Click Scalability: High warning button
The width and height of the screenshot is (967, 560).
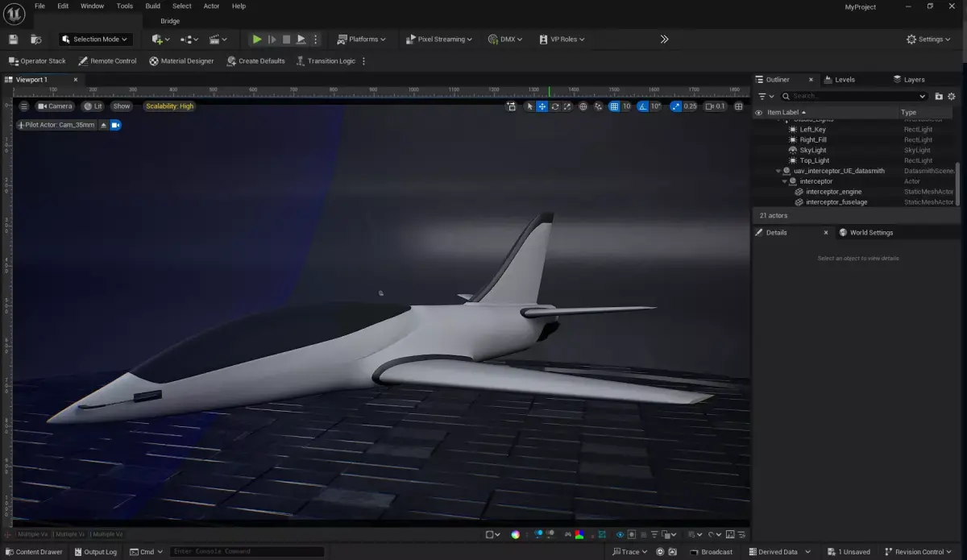pos(169,106)
